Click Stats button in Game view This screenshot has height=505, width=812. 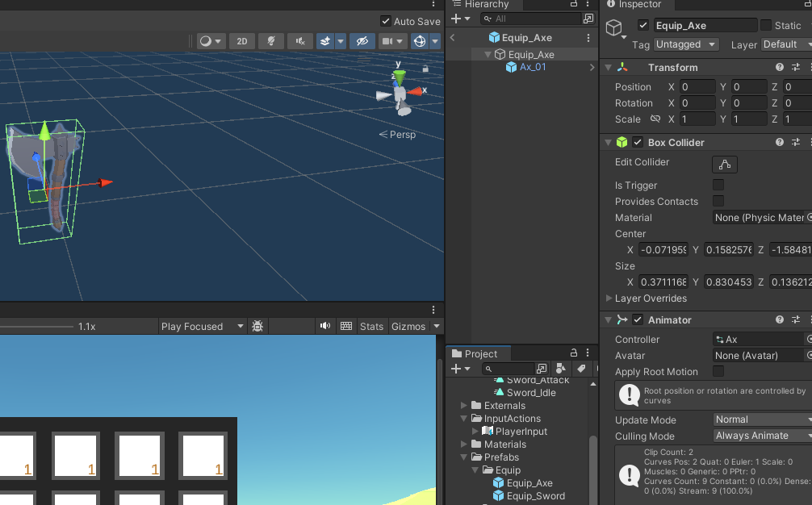(x=372, y=327)
